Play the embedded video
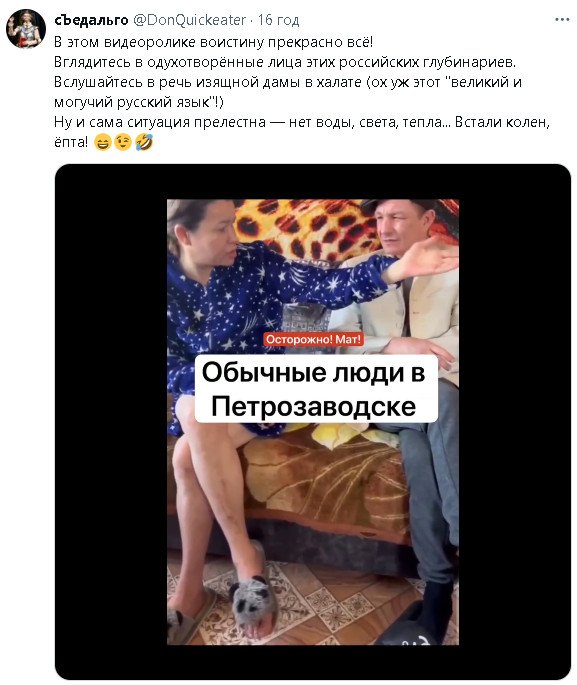Viewport: 577px width, 685px height. coord(313,422)
